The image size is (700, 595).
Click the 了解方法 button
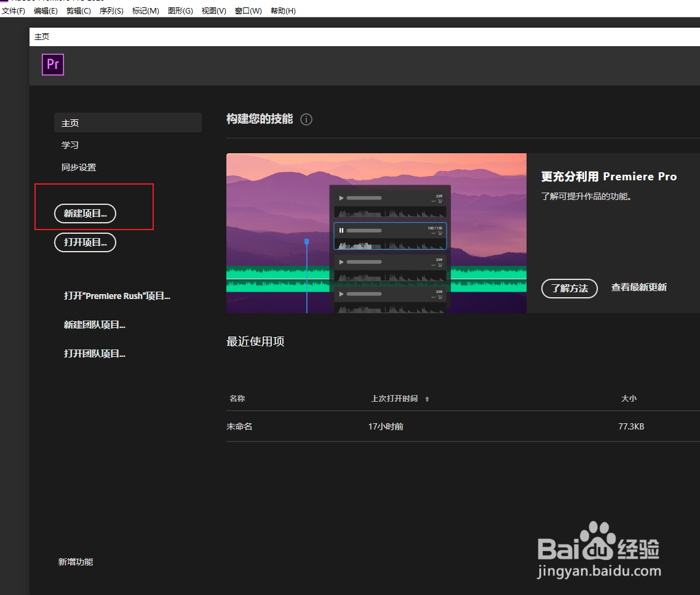click(569, 289)
